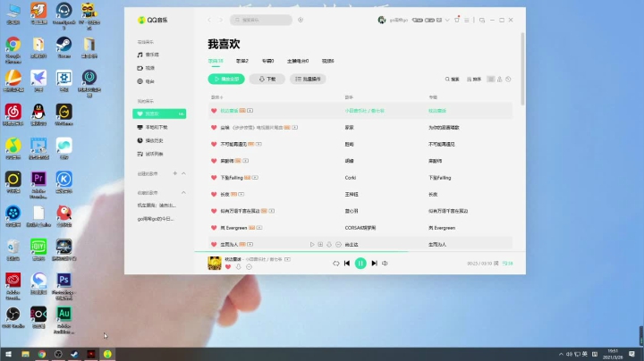Screen dimensions: 644x361
Task: Unlike the 生而为人 song
Action: tap(214, 245)
